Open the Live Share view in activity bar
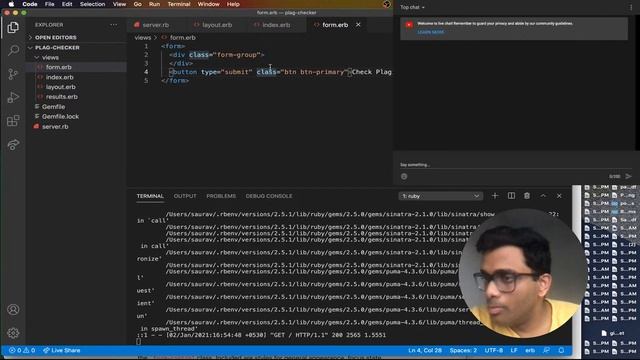The width and height of the screenshot is (640, 360). 13,144
